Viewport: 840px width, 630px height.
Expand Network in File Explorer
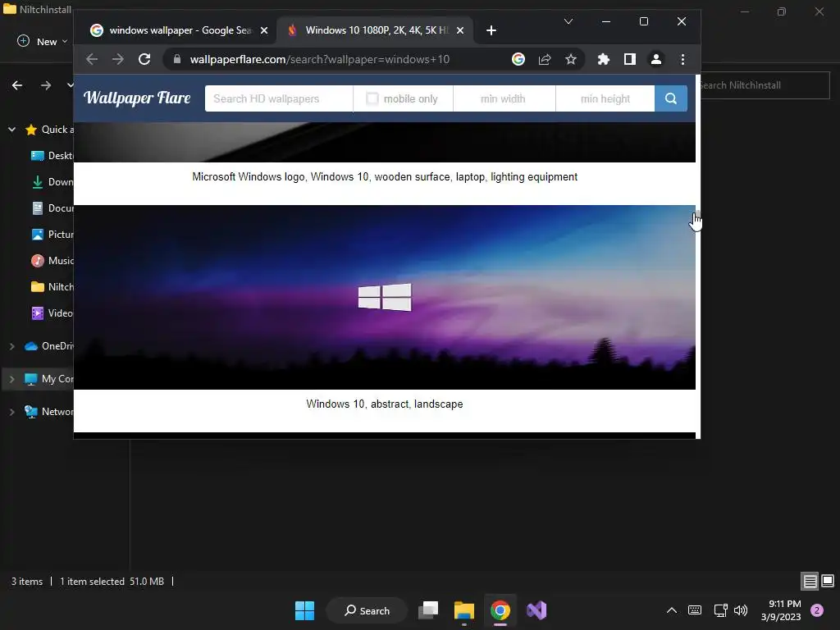click(x=11, y=412)
